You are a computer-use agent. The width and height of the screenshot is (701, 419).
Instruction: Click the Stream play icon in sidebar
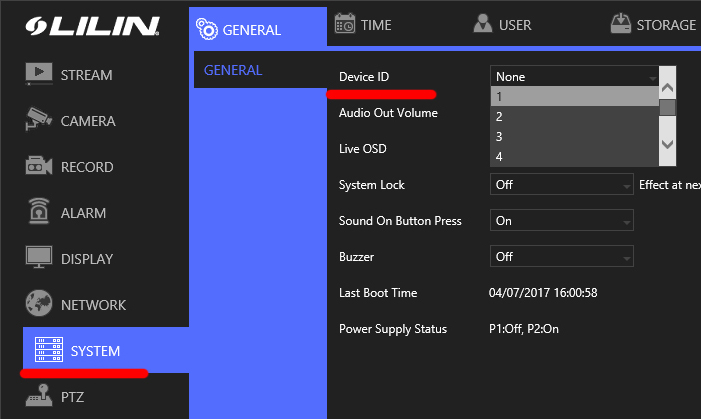(x=39, y=75)
